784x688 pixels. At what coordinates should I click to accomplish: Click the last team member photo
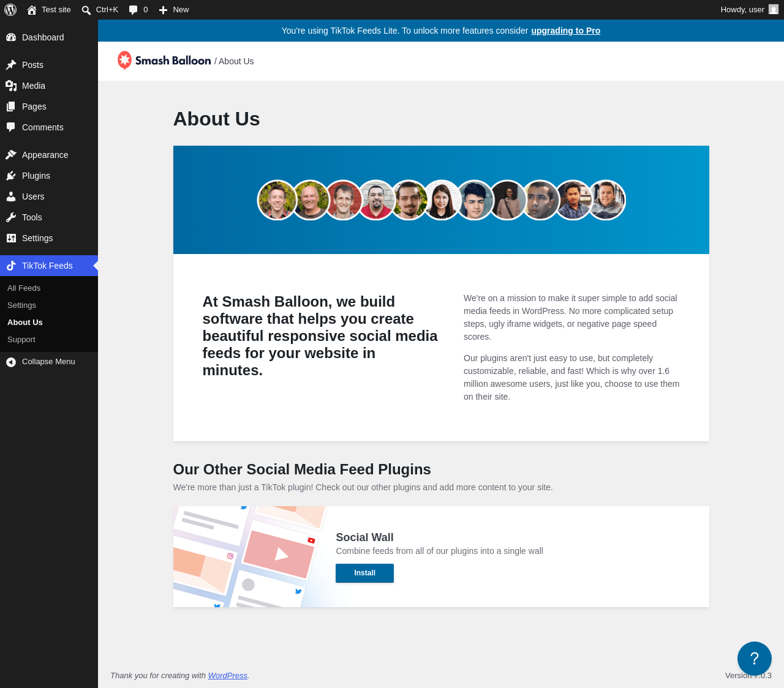click(606, 200)
